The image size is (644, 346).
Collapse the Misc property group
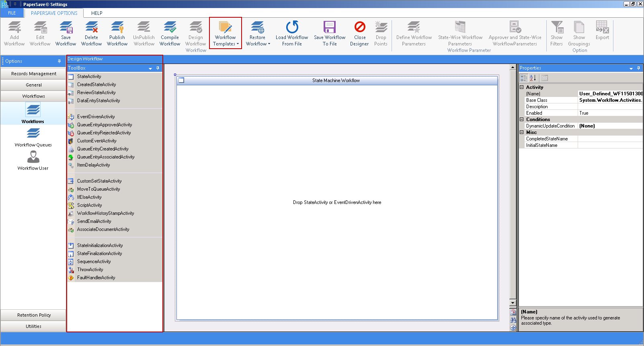pos(522,132)
